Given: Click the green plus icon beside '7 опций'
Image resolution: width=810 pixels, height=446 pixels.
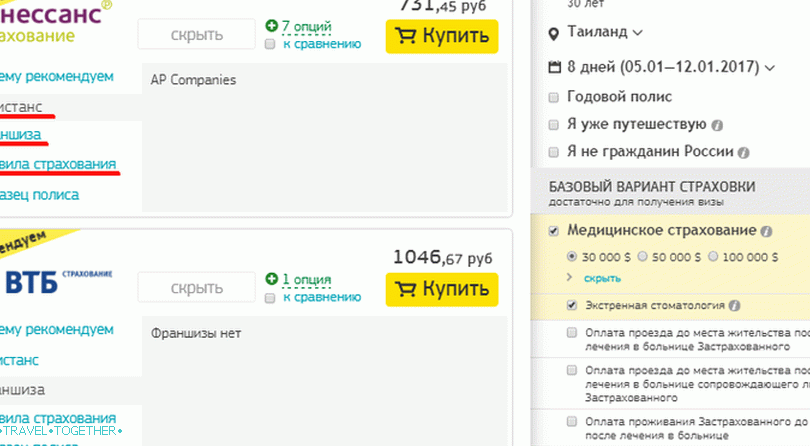Looking at the screenshot, I should (272, 25).
